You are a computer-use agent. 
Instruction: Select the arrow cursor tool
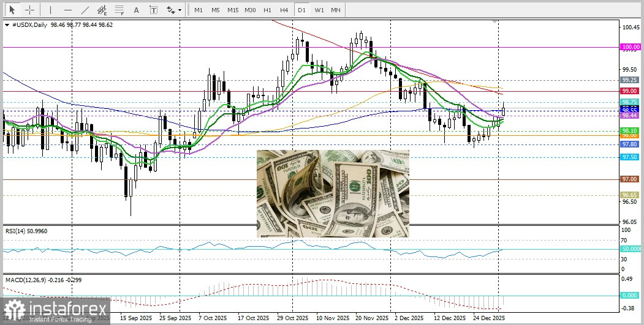pyautogui.click(x=12, y=10)
